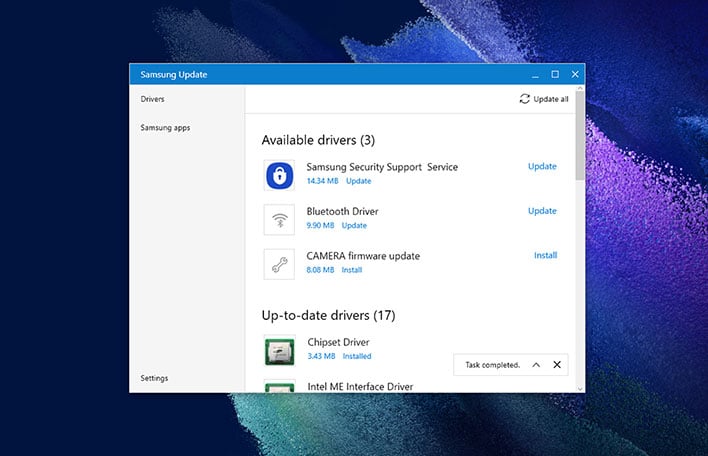Viewport: 708px width, 456px height.
Task: Click the scrollbar down arrow
Action: pyautogui.click(x=580, y=389)
